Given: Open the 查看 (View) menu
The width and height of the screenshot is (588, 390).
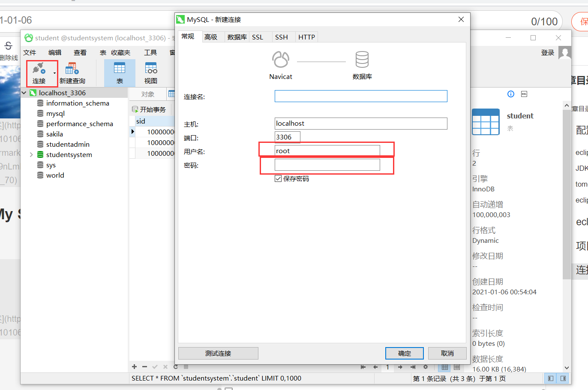Looking at the screenshot, I should 80,52.
